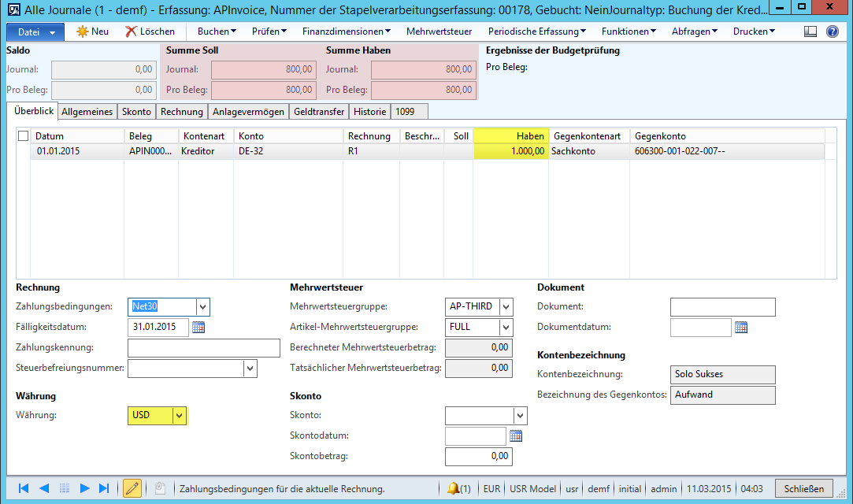Click the Schließen button

point(803,488)
